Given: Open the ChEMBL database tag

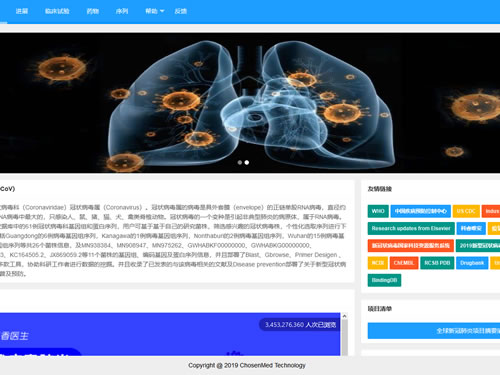Looking at the screenshot, I should [x=404, y=263].
